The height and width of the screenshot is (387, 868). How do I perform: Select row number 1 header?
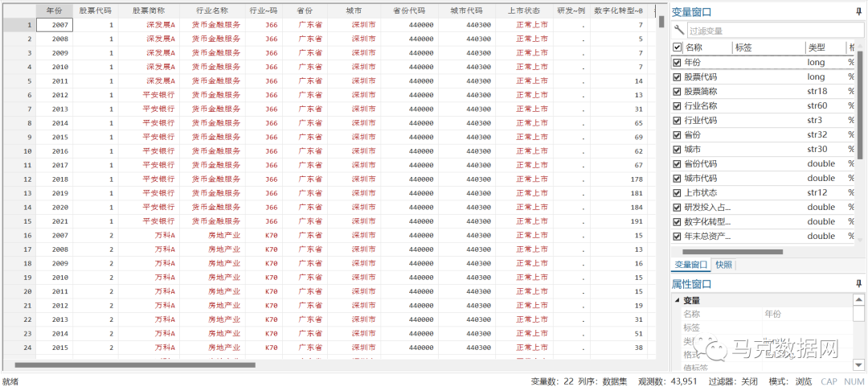[19, 24]
